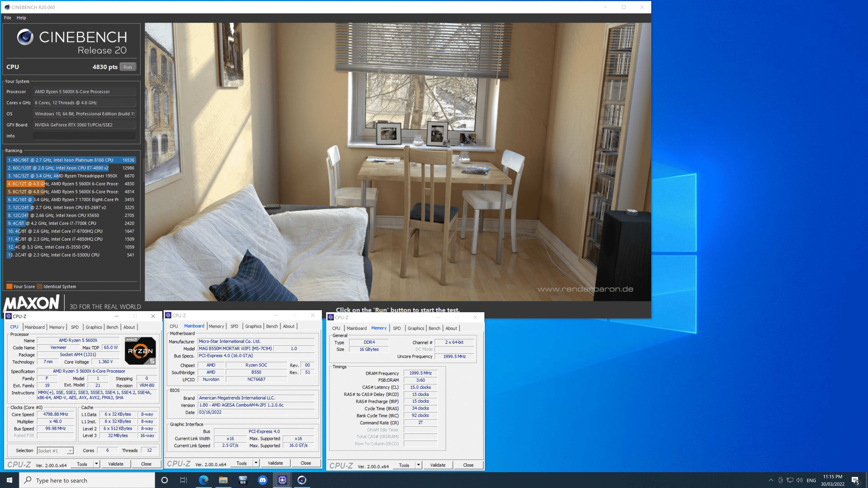
Task: Click Close button in right CPU-Z
Action: 468,465
